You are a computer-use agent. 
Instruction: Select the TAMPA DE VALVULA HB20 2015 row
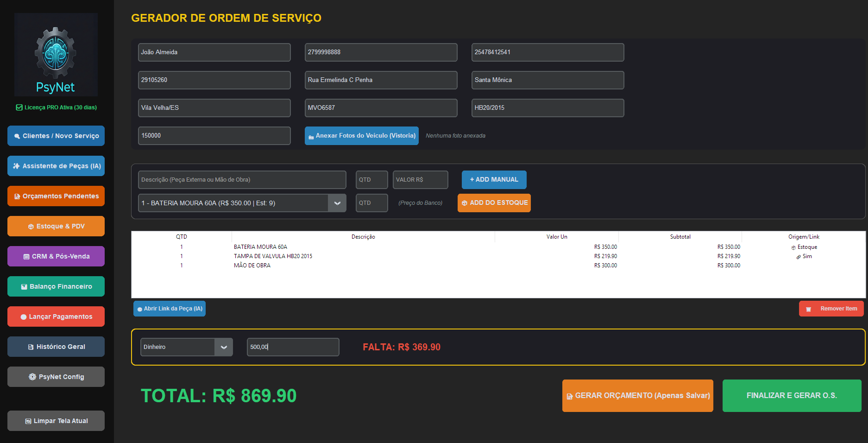click(x=273, y=256)
